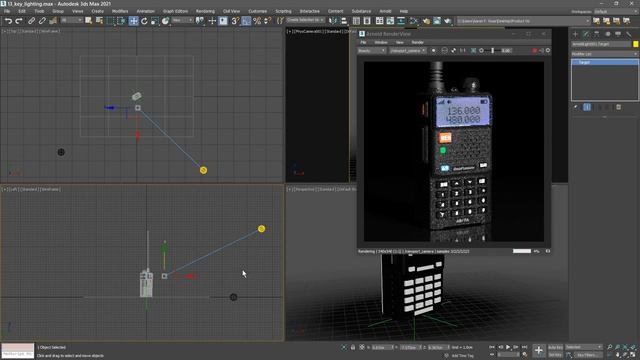The width and height of the screenshot is (640, 360).
Task: Bind to Space Warp icon
Action: [53, 21]
